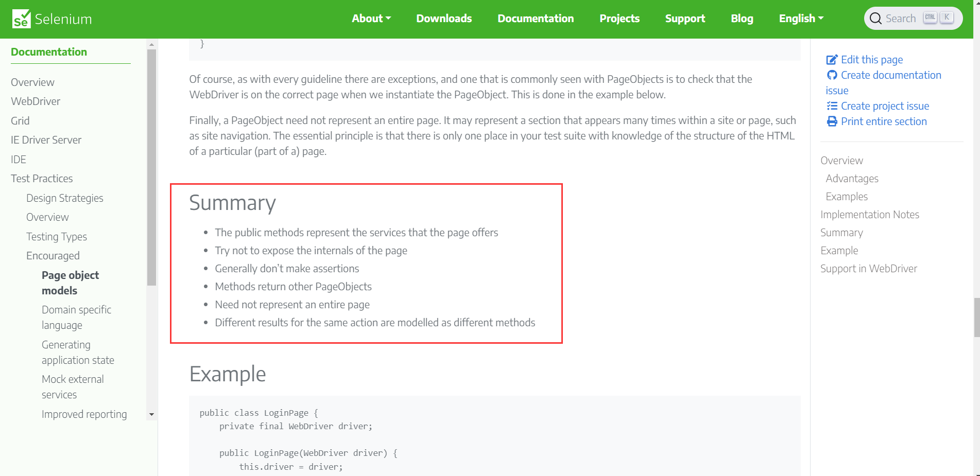The height and width of the screenshot is (476, 980).
Task: Click the Edit this page pencil icon
Action: coord(832,60)
